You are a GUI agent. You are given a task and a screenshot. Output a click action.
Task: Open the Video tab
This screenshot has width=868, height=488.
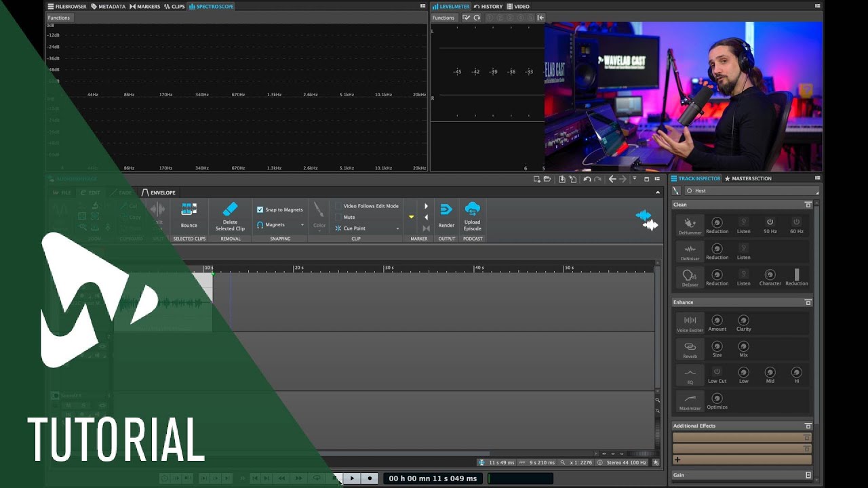pos(518,6)
